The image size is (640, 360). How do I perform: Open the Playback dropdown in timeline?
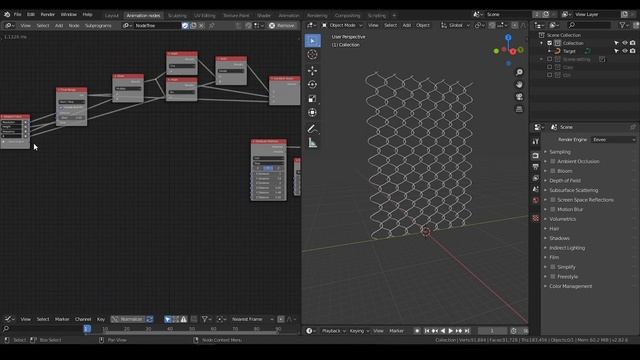click(x=333, y=331)
